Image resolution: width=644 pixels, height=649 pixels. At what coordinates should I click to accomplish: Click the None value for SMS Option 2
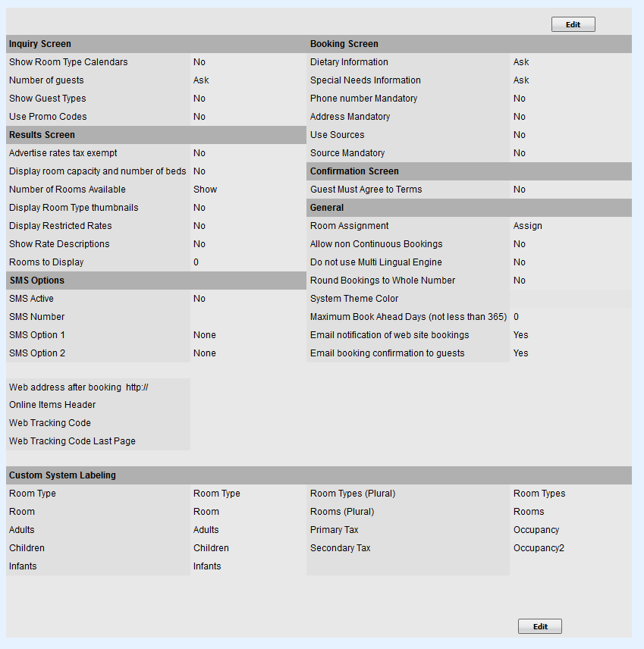(x=205, y=353)
